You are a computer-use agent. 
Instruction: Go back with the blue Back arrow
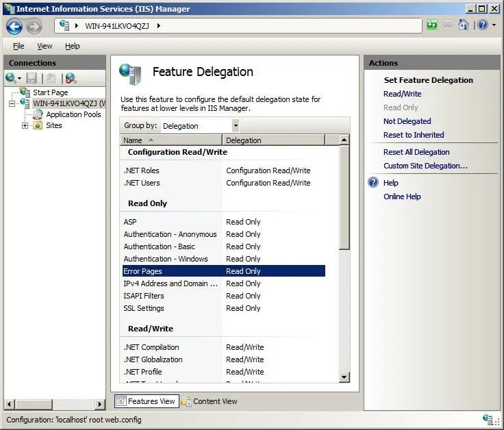tap(14, 26)
